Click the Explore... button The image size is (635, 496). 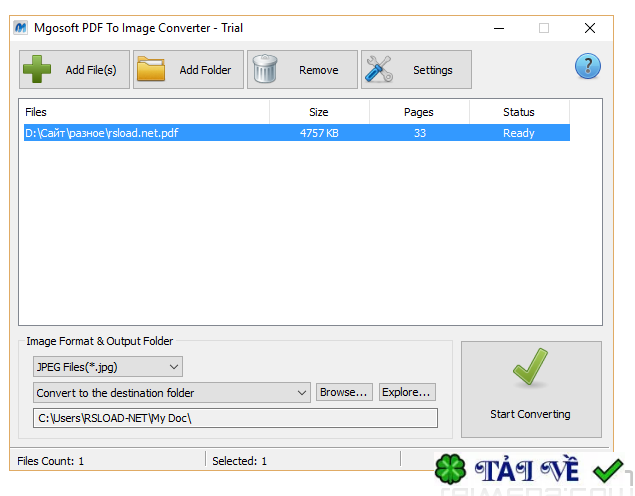[407, 392]
